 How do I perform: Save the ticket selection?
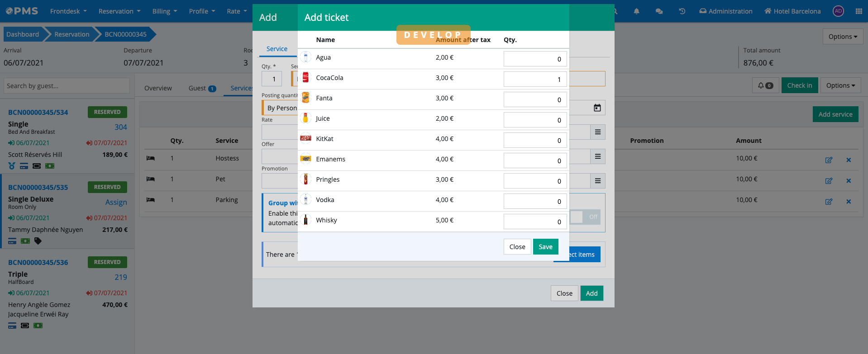coord(545,247)
